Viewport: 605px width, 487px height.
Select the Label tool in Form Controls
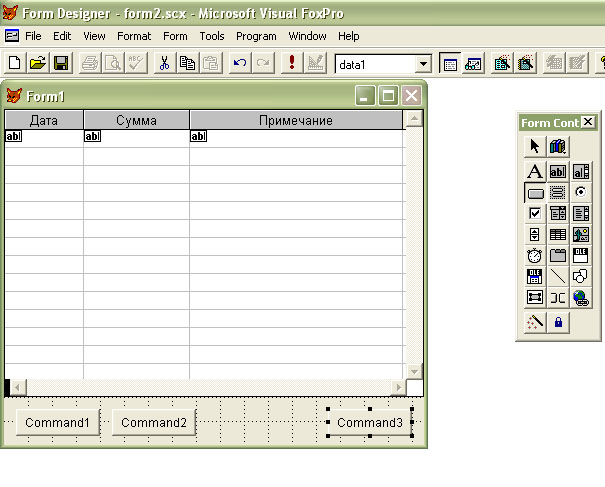pyautogui.click(x=535, y=171)
